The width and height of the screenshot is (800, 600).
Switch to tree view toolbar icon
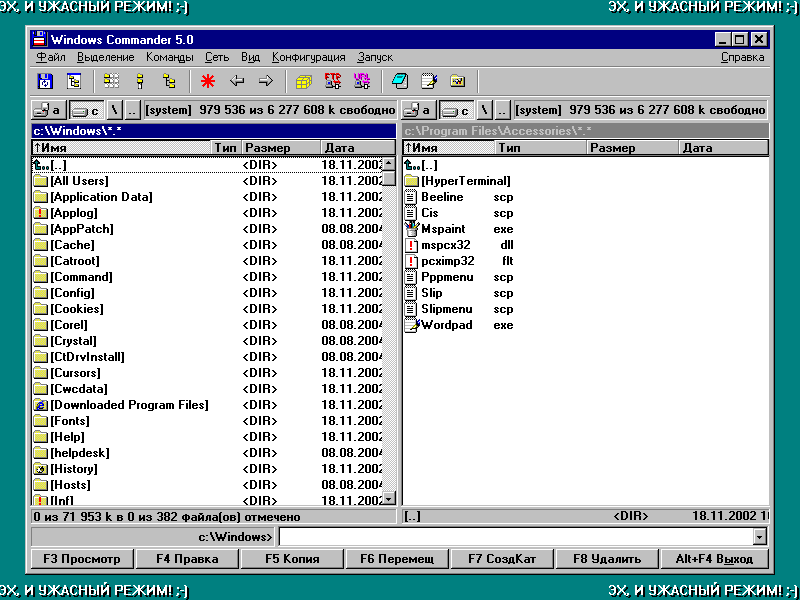click(169, 81)
